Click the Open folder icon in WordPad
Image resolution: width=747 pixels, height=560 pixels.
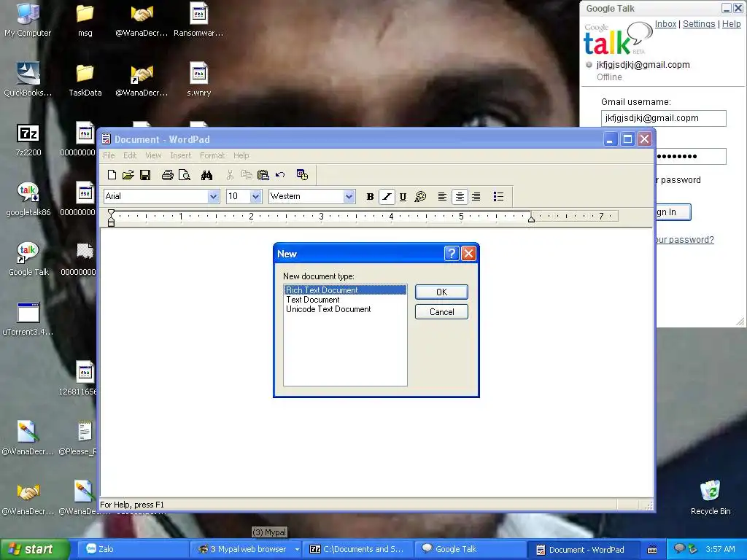click(128, 175)
